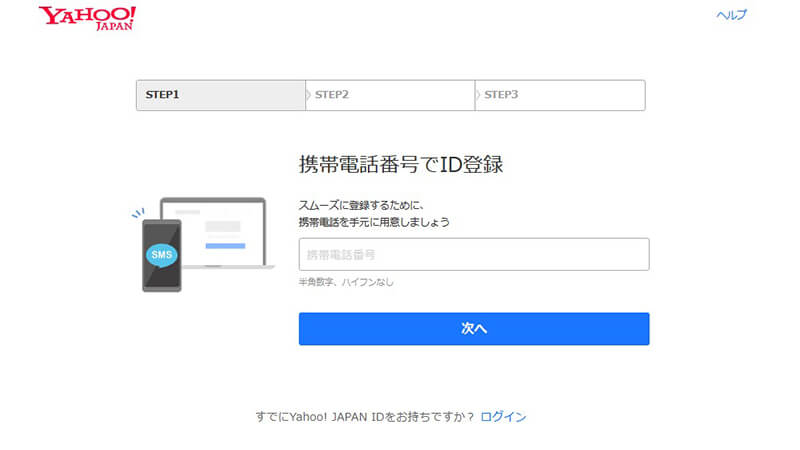Screen dimensions: 800x450
Task: Click the すでにYahoo! JAPAN IDをお持ちですか text
Action: pyautogui.click(x=364, y=416)
